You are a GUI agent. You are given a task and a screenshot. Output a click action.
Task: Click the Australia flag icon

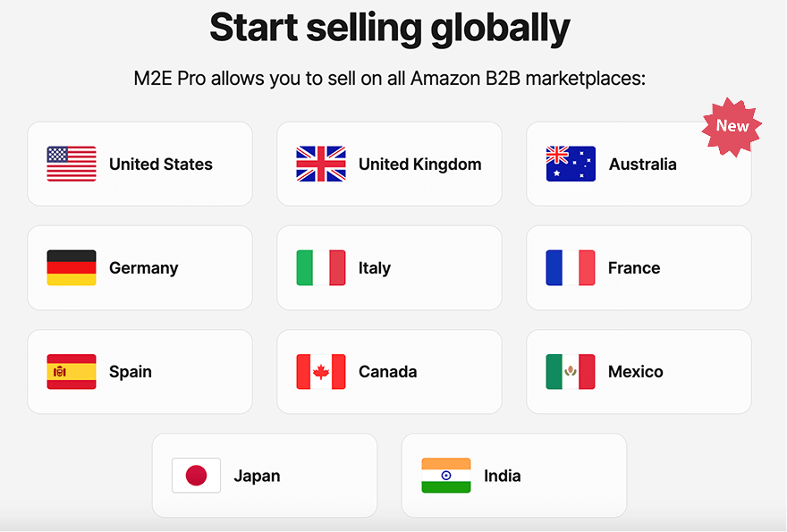coord(570,165)
